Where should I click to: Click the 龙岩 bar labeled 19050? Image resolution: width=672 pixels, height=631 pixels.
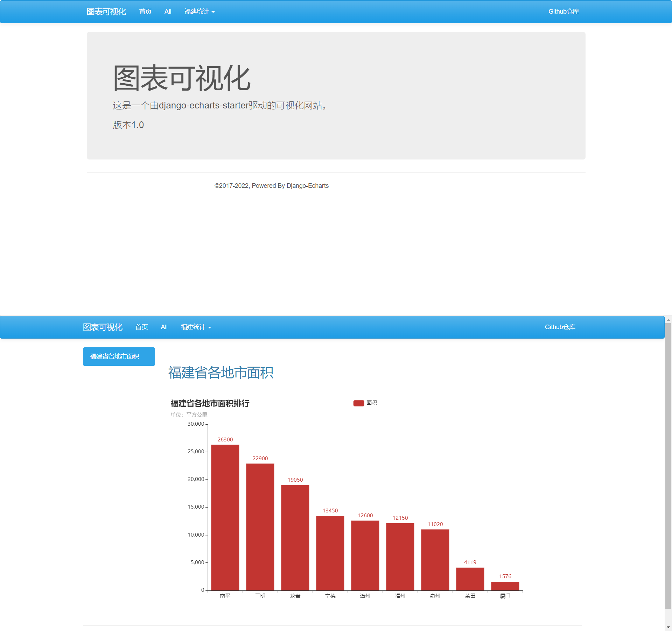[295, 538]
